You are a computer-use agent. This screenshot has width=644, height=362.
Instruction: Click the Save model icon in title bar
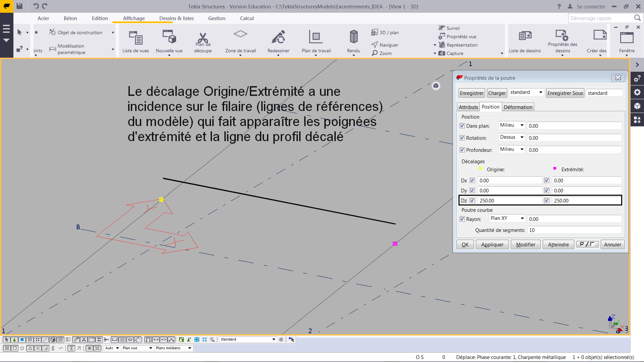coord(19,6)
